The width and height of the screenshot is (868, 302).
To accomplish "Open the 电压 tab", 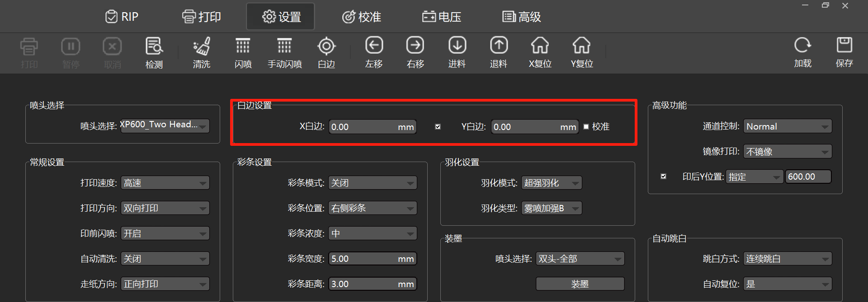I will click(x=442, y=17).
